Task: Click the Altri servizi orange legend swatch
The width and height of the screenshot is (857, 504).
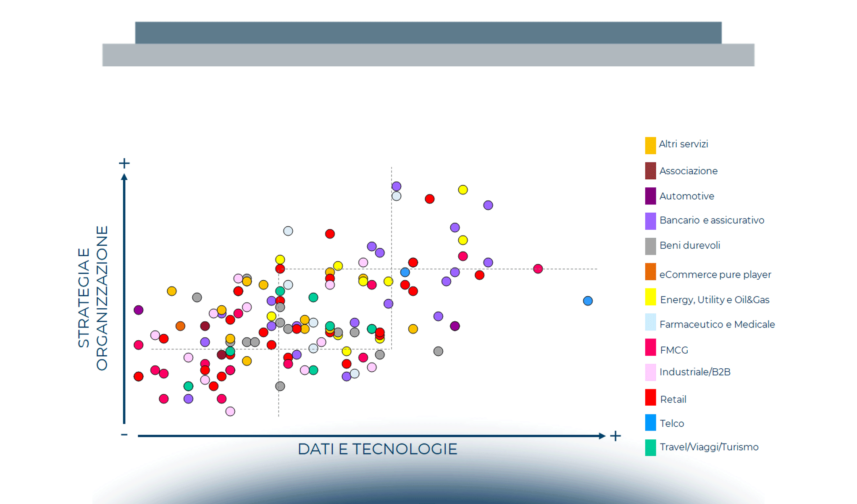Action: point(650,145)
